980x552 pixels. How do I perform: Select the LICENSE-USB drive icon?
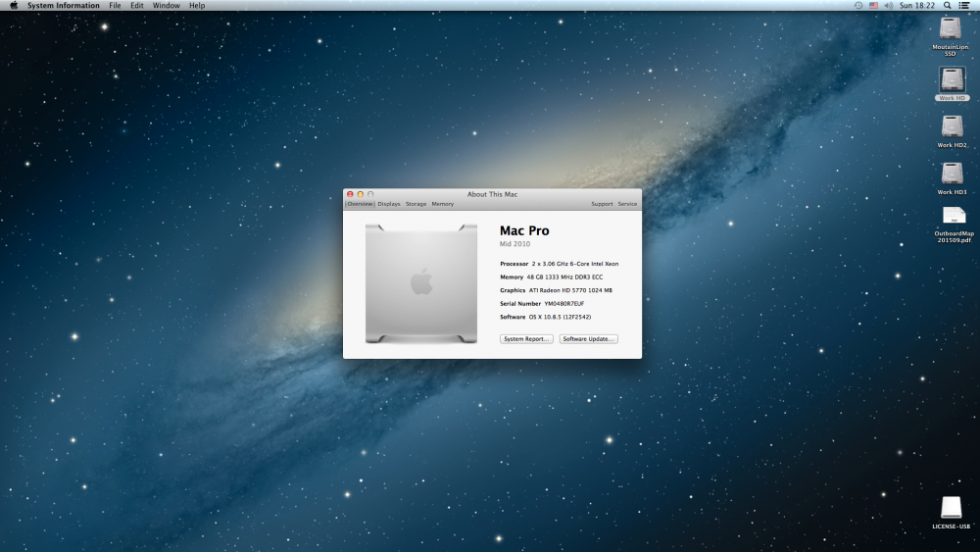951,507
